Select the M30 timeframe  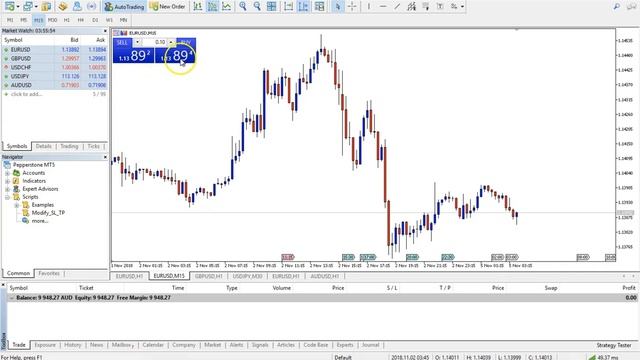click(x=52, y=20)
